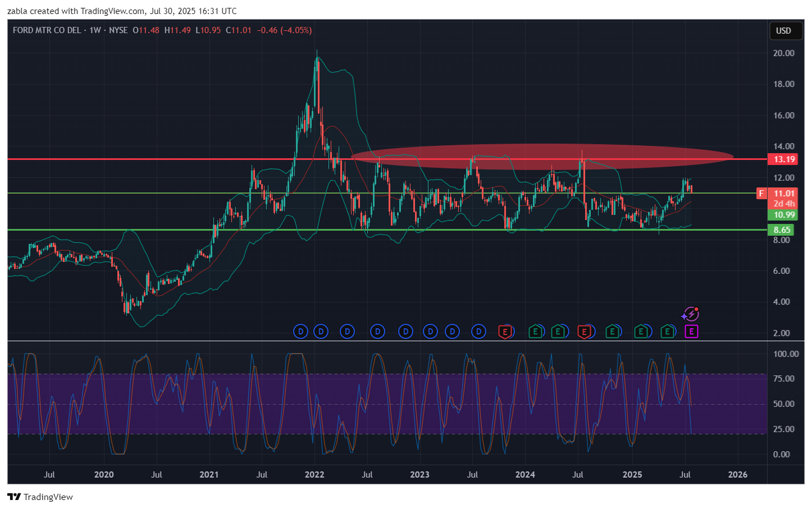The width and height of the screenshot is (812, 509).
Task: Click the purple lightning latest-updates icon
Action: pyautogui.click(x=690, y=314)
